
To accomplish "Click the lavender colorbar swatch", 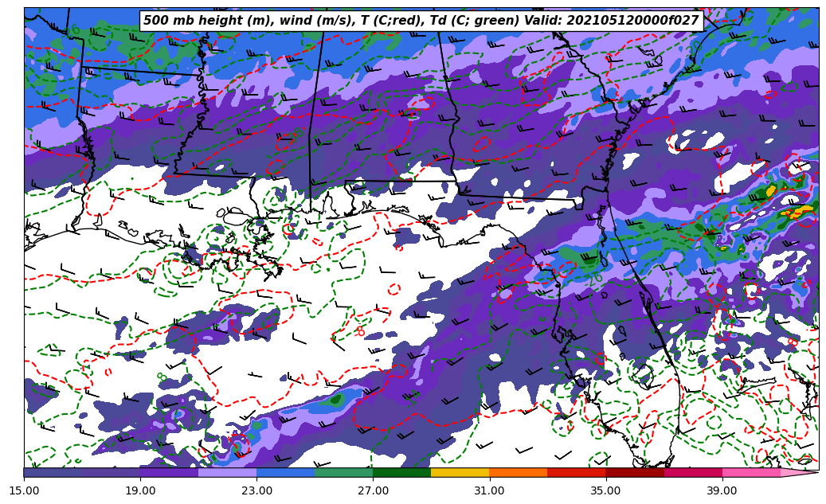I will [227, 472].
